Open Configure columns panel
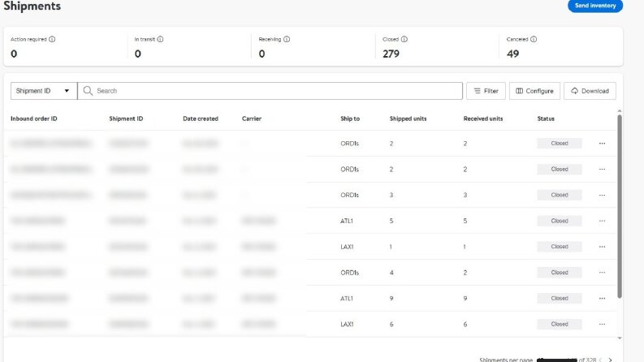644x362 pixels. (x=534, y=91)
